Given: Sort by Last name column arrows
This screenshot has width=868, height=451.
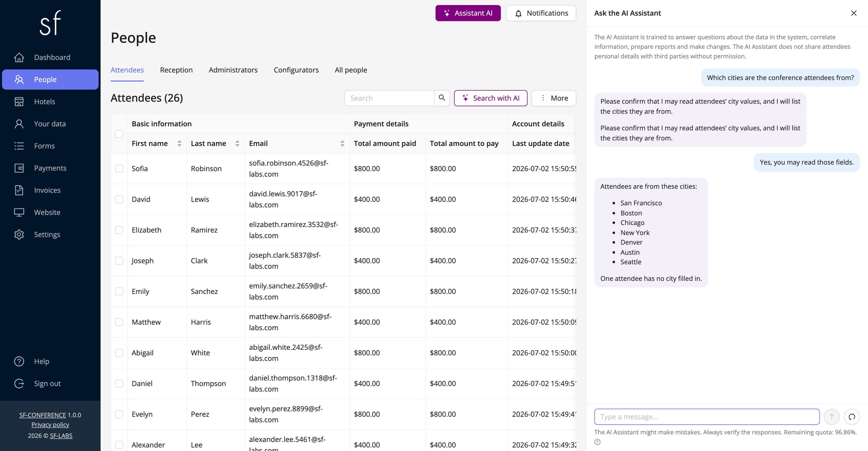Looking at the screenshot, I should coord(237,144).
